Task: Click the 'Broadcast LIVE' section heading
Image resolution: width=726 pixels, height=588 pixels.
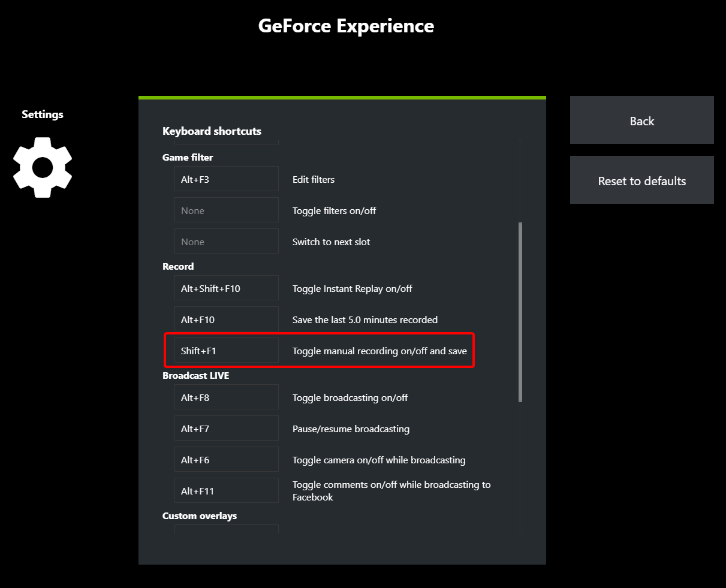Action: tap(195, 375)
